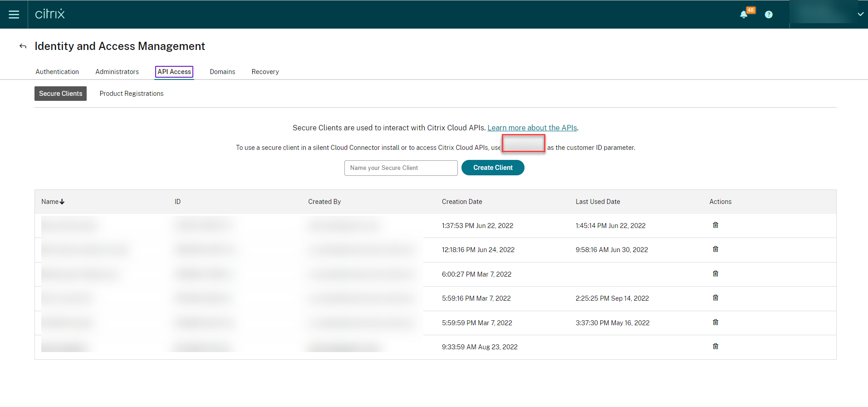Screen dimensions: 868x407
Task: Delete client created 12:18:16 PM Jun 24
Action: pyautogui.click(x=716, y=249)
